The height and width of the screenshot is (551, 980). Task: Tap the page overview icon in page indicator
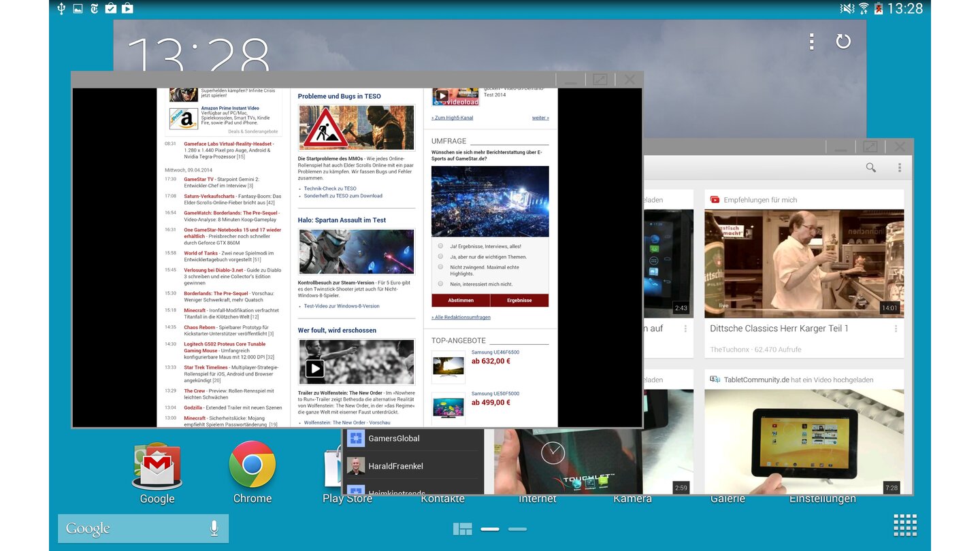click(x=463, y=529)
